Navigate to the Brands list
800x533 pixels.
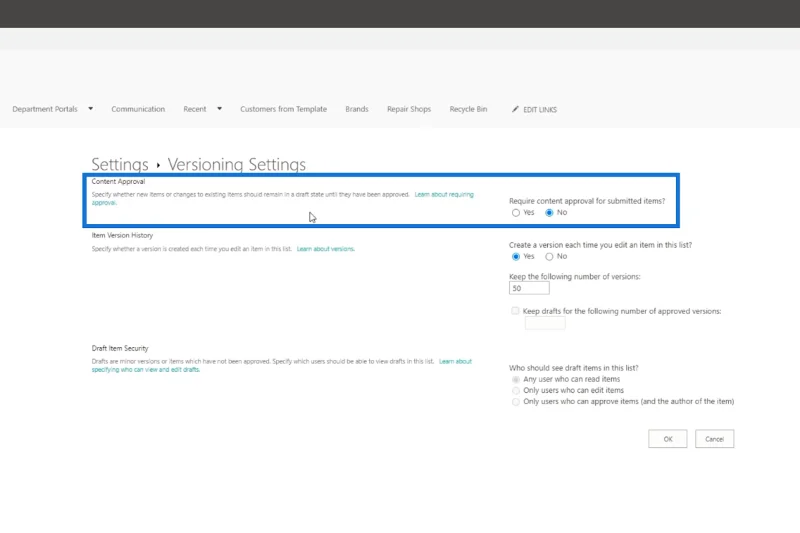pos(357,109)
